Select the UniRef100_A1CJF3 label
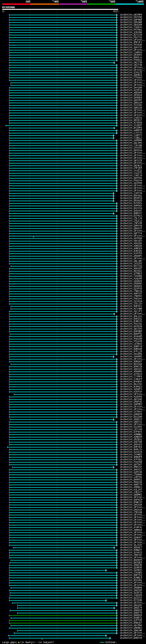Image resolution: width=146 pixels, height=644 pixels. [x=131, y=311]
